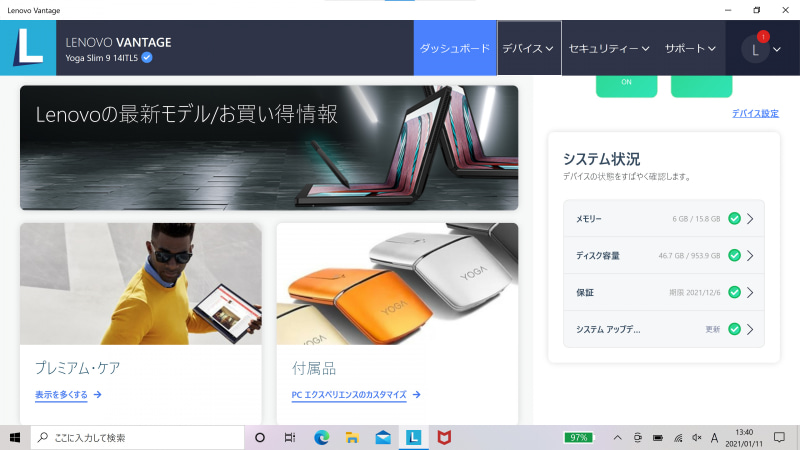The image size is (800, 450).
Task: Expand the 保証 row chevron
Action: (x=750, y=292)
